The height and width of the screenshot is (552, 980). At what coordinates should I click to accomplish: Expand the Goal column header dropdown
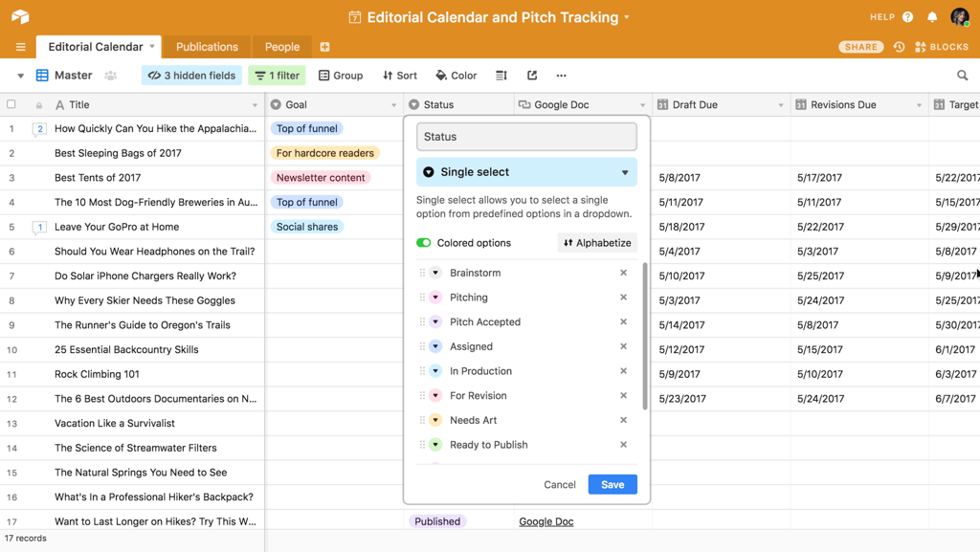click(x=395, y=104)
